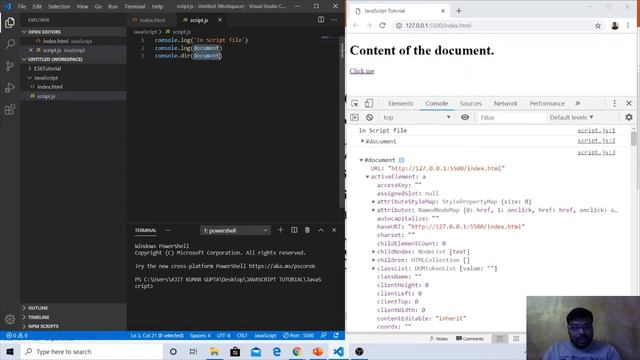Open the Explorer view in the activity bar
Viewport: 640px width, 360px height.
click(10, 22)
